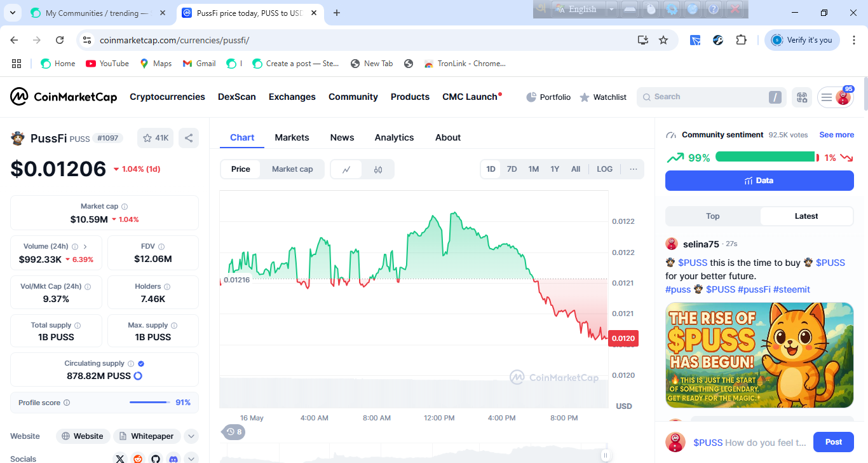Switch to the News tab
Viewport: 868px width, 463px height.
(342, 137)
